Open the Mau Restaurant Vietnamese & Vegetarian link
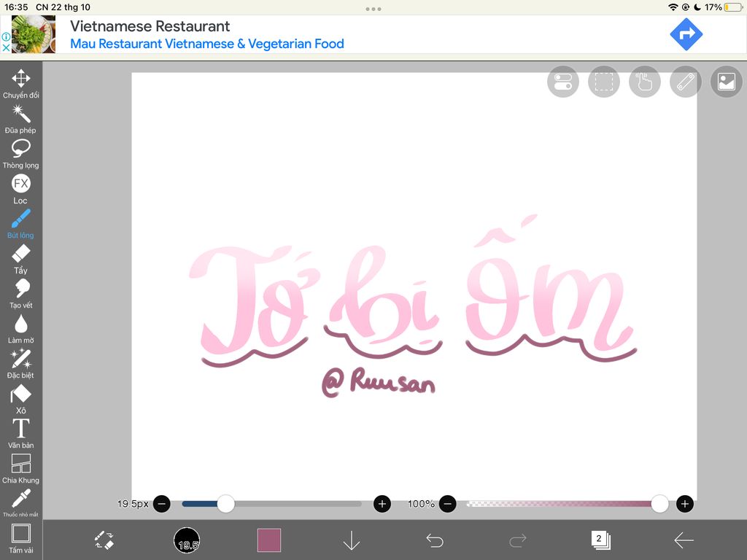747x560 pixels. coord(206,44)
